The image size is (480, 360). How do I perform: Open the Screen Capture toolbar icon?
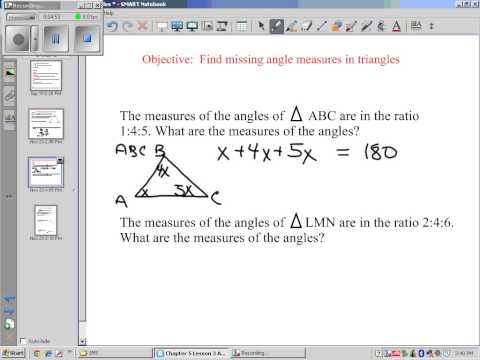click(208, 26)
